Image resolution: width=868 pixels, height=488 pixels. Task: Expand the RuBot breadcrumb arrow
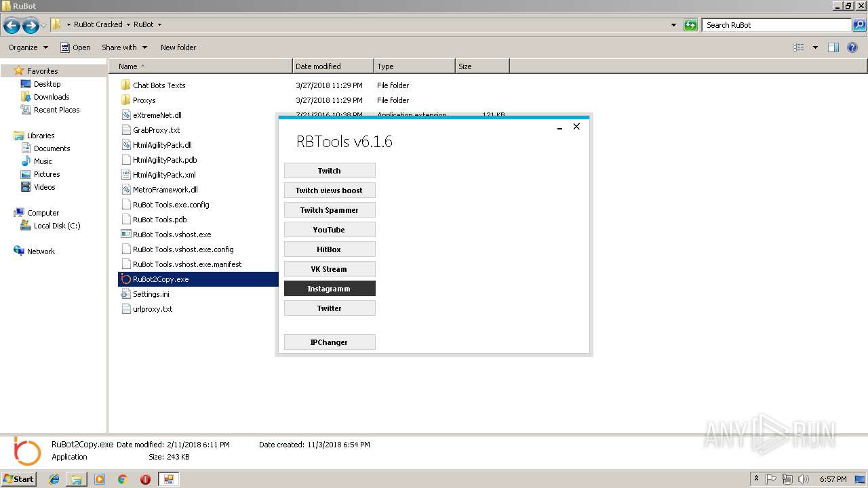point(159,24)
